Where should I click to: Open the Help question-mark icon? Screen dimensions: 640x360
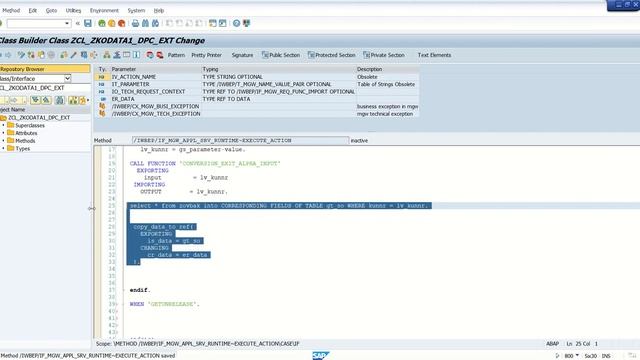236,23
